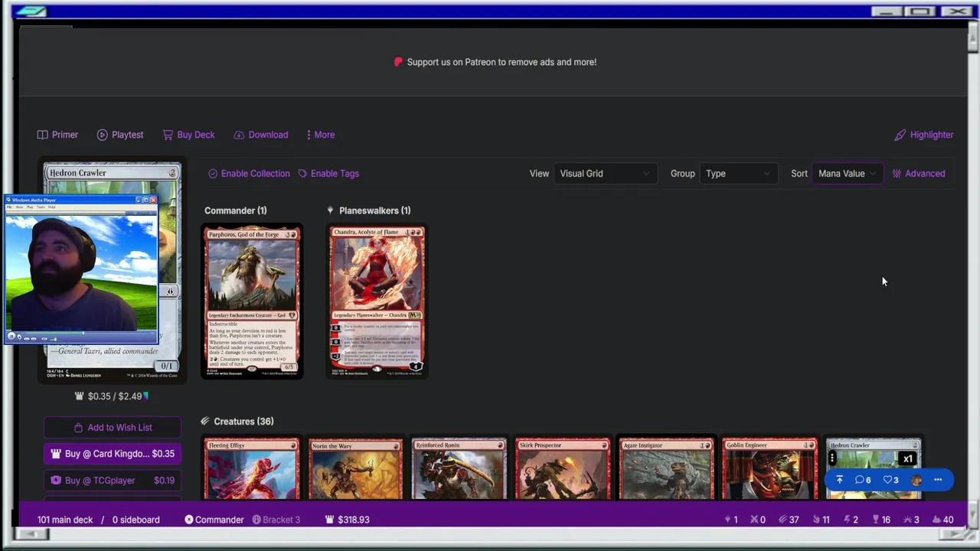Select the Goblin Engineer card
Screen dimensions: 980x551
(769, 468)
